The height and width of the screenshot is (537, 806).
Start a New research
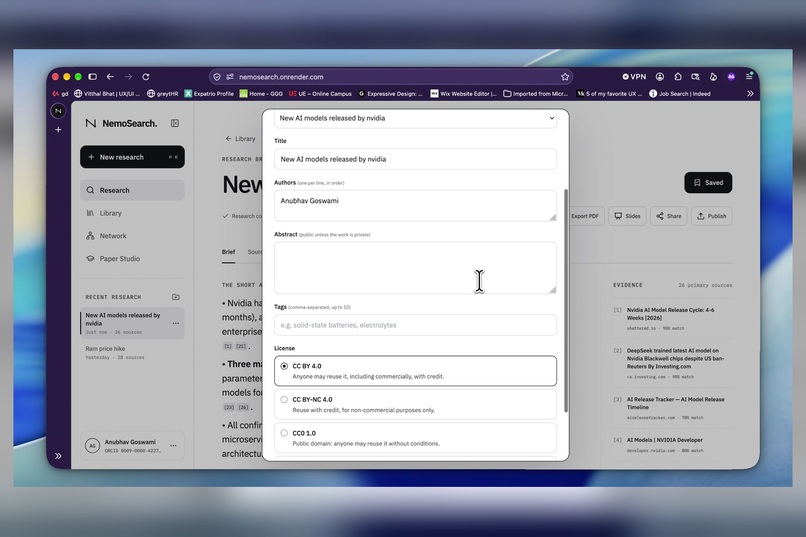[132, 157]
